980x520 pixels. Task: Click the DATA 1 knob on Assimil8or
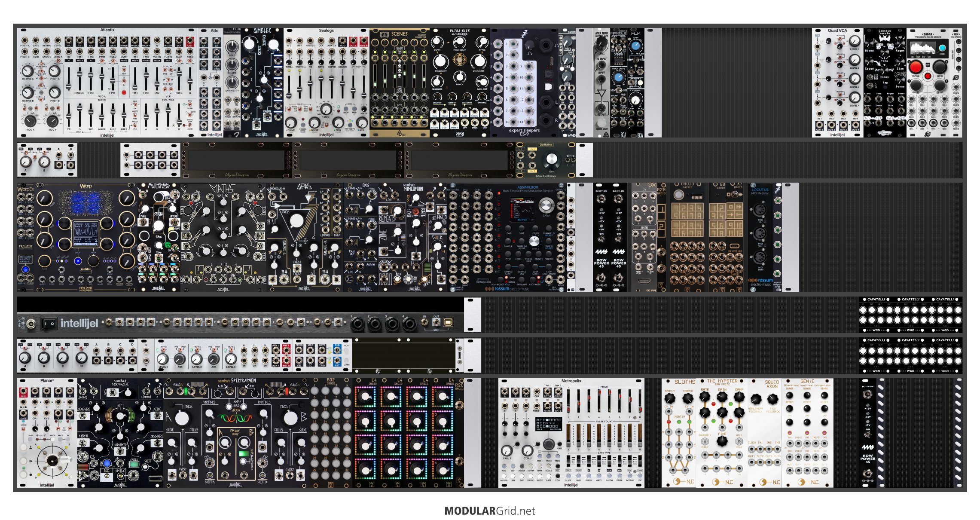pyautogui.click(x=546, y=205)
